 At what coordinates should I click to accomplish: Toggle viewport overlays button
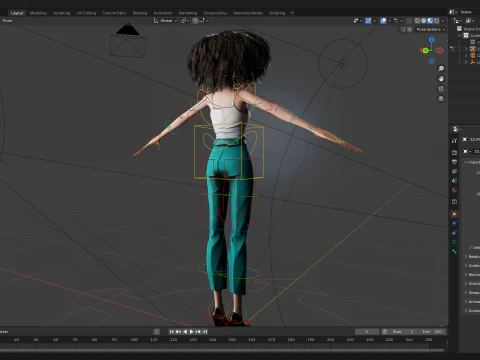coord(383,21)
